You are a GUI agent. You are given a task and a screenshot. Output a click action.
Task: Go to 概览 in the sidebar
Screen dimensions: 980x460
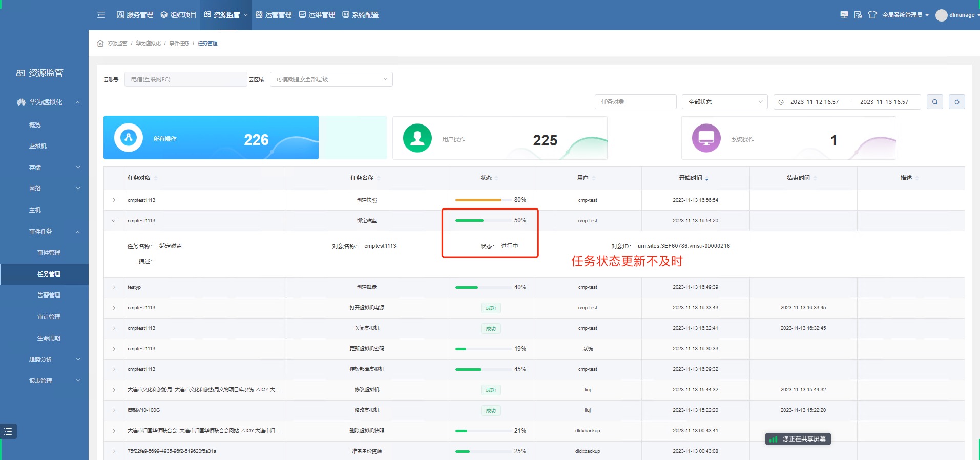tap(35, 125)
